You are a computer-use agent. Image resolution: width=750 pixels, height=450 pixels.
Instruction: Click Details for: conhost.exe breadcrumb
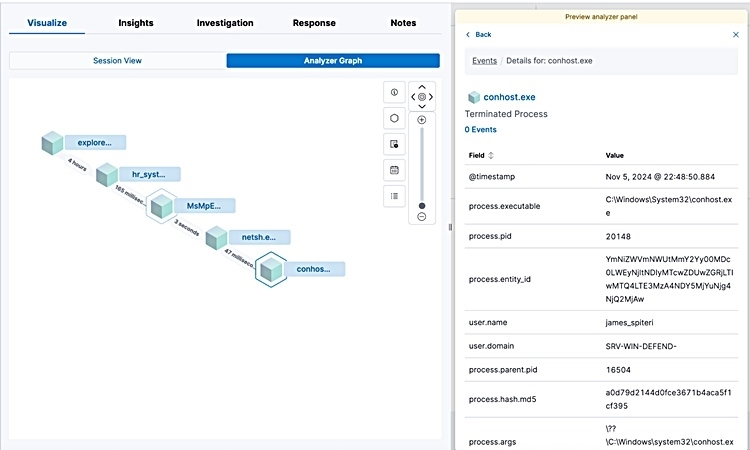tap(549, 61)
